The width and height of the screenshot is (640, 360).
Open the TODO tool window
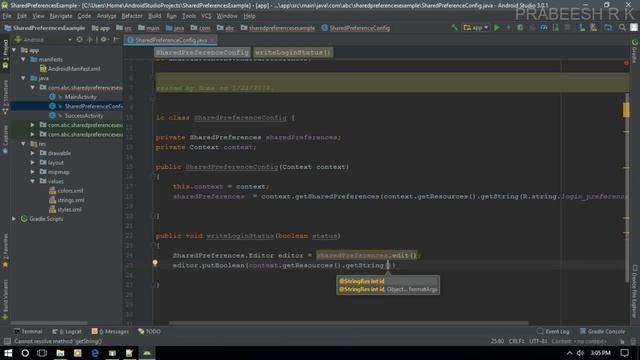[x=149, y=331]
